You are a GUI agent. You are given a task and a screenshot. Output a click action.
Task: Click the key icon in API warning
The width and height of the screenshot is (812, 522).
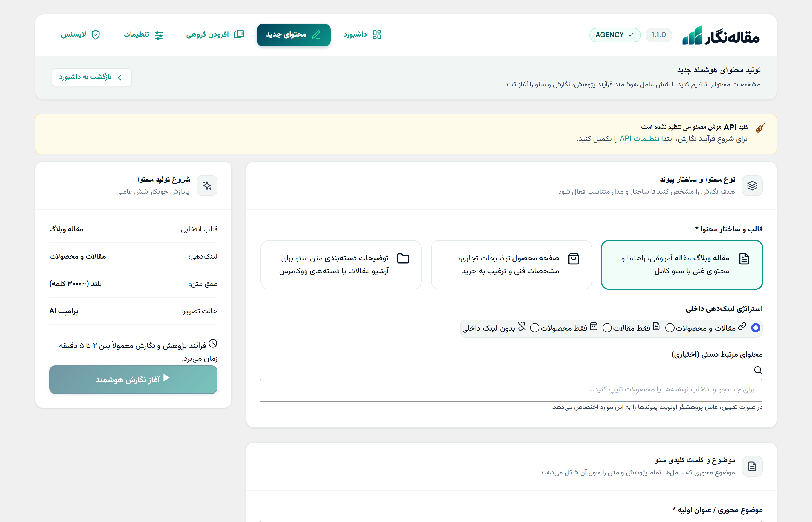760,127
